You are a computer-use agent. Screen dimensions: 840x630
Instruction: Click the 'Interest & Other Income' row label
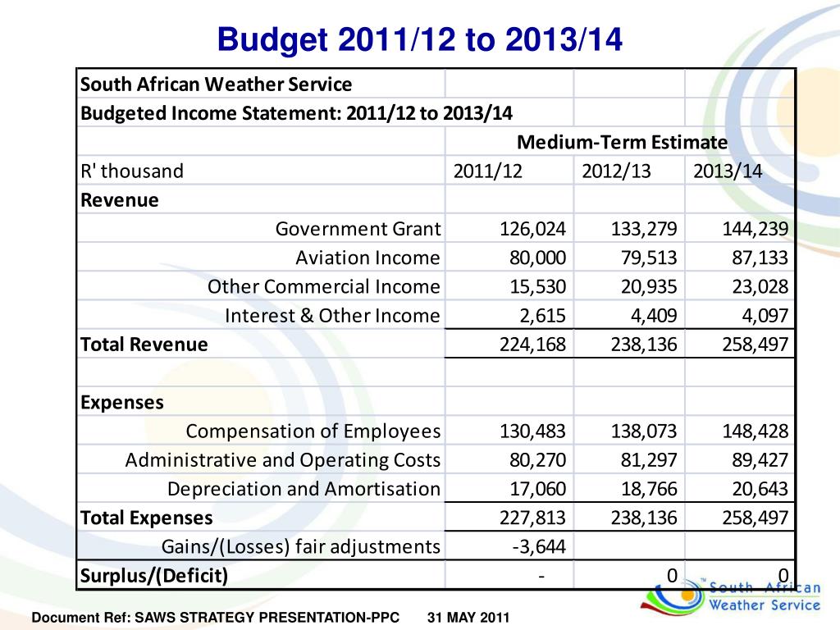tap(332, 316)
